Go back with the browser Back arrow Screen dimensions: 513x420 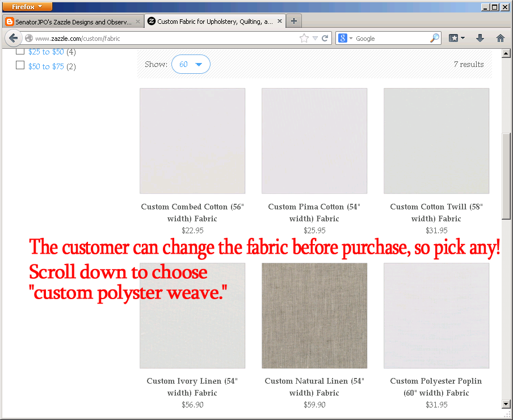pos(13,38)
